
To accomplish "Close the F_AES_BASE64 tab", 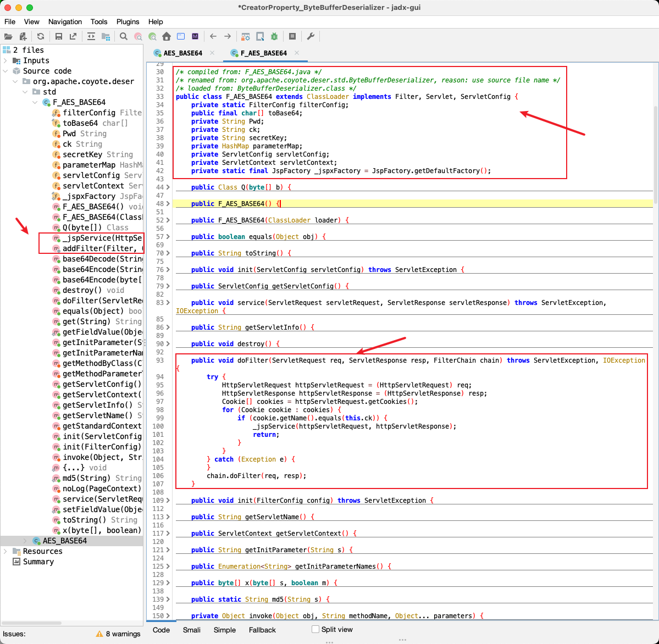I will click(x=297, y=53).
